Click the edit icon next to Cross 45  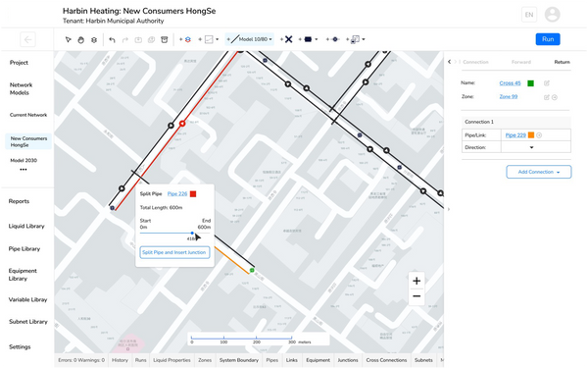(x=547, y=83)
